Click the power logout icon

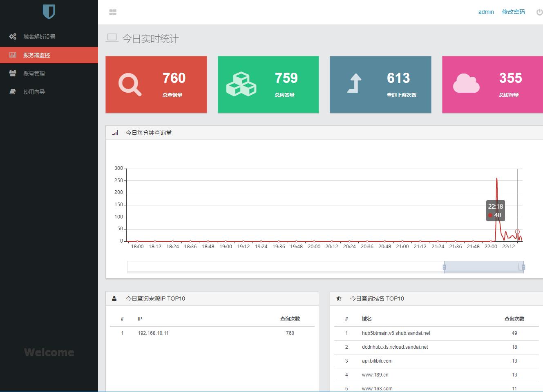pyautogui.click(x=539, y=12)
